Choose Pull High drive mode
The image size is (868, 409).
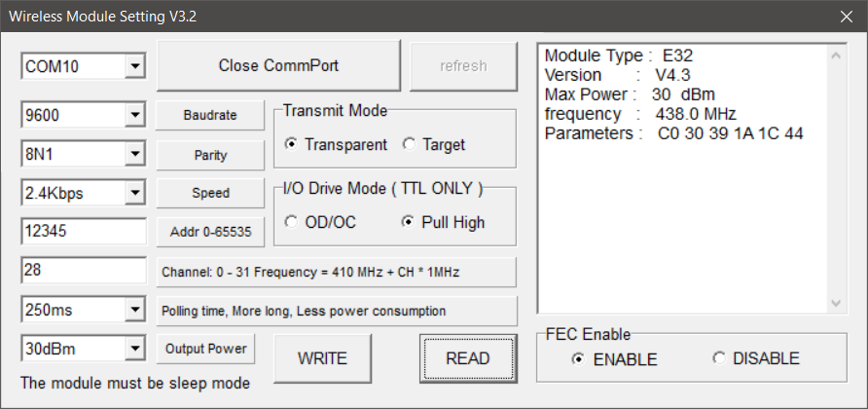point(408,222)
